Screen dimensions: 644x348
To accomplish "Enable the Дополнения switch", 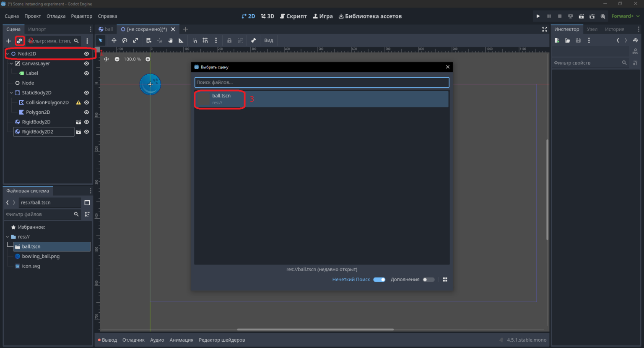I will [428, 280].
